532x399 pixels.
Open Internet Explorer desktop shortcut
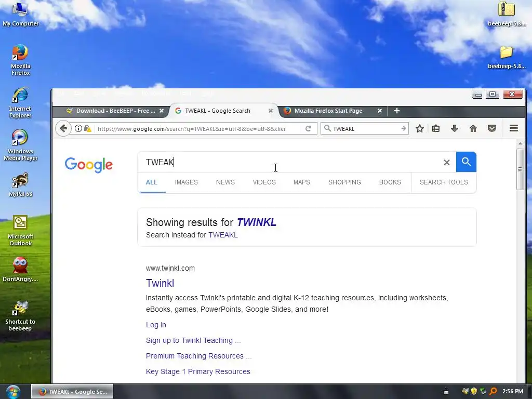tap(20, 102)
